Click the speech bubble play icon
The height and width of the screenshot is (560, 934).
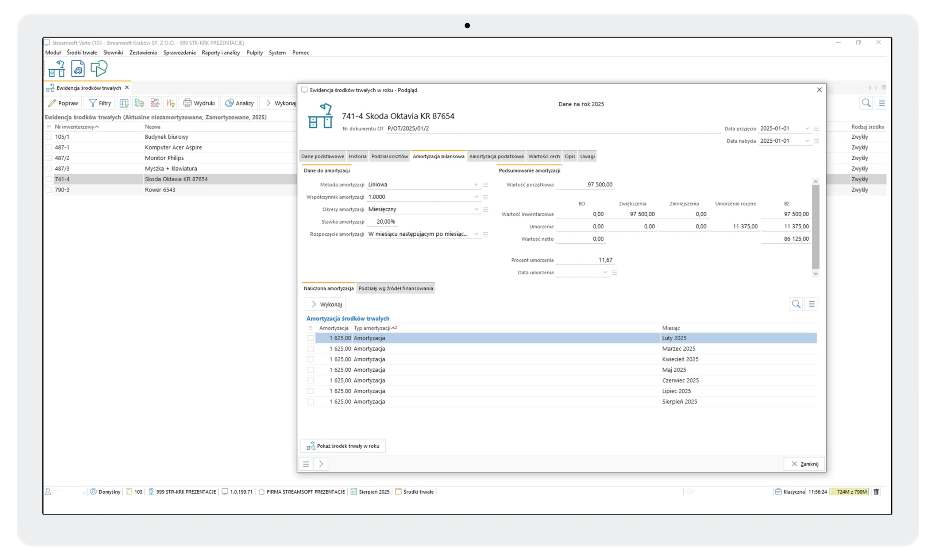point(99,69)
